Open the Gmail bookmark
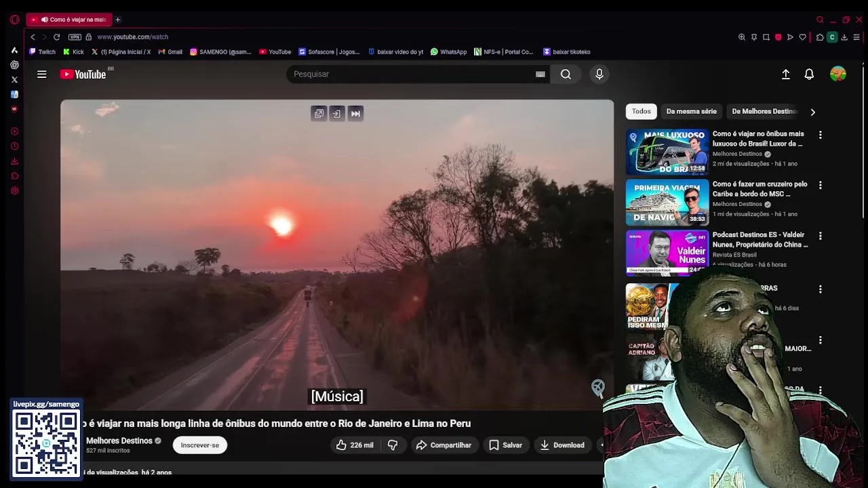This screenshot has width=868, height=488. pyautogui.click(x=170, y=52)
